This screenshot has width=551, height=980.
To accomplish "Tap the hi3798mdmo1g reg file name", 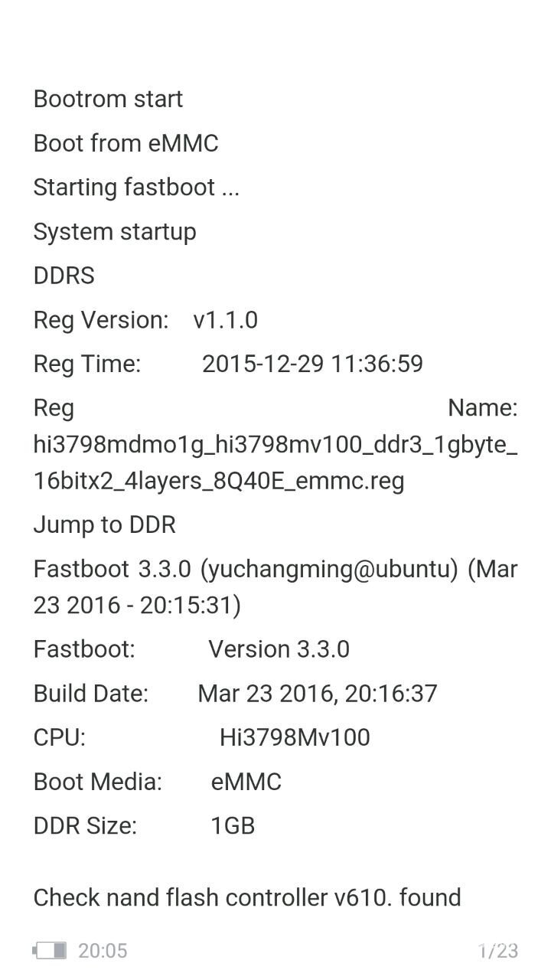I will point(275,445).
